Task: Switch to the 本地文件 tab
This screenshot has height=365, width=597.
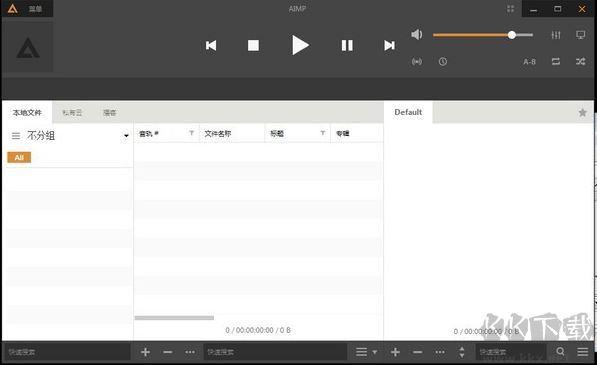Action: click(x=27, y=113)
